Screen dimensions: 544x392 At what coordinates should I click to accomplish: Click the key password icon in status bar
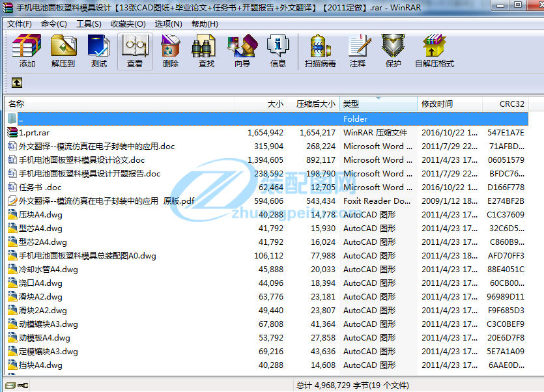pos(23,385)
